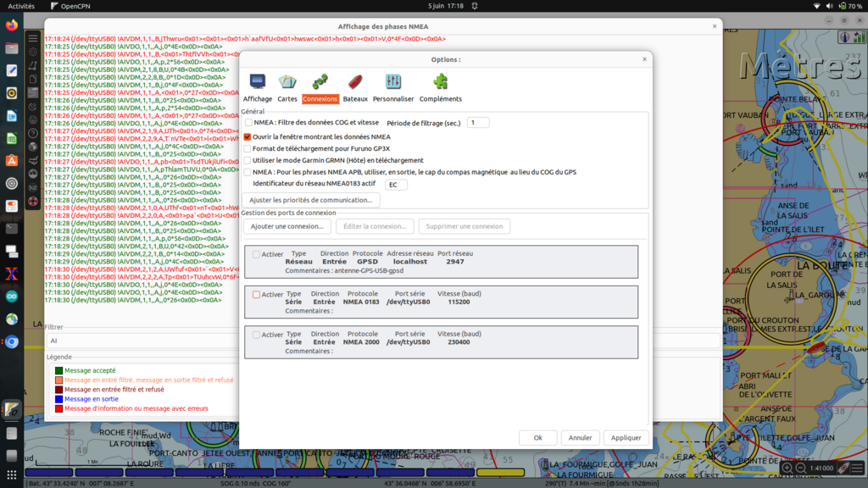The image size is (868, 488).
Task: Click the zoom out magnifier icon
Action: point(801,468)
